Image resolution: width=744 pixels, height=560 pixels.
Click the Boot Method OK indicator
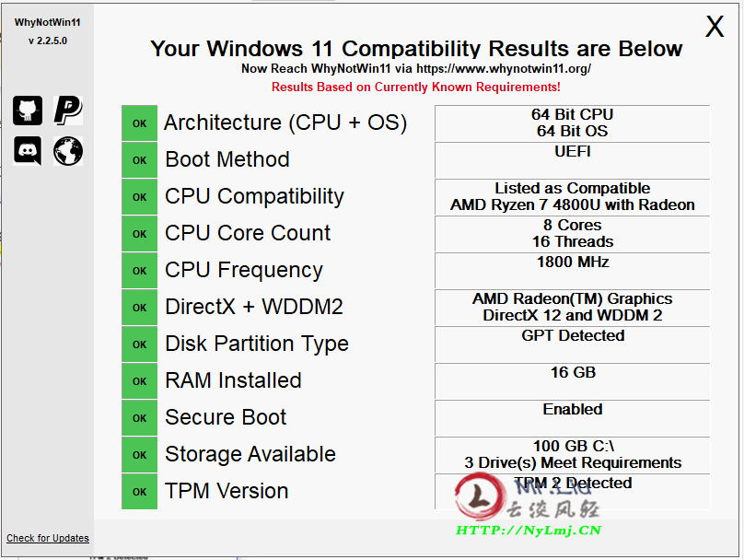click(140, 160)
